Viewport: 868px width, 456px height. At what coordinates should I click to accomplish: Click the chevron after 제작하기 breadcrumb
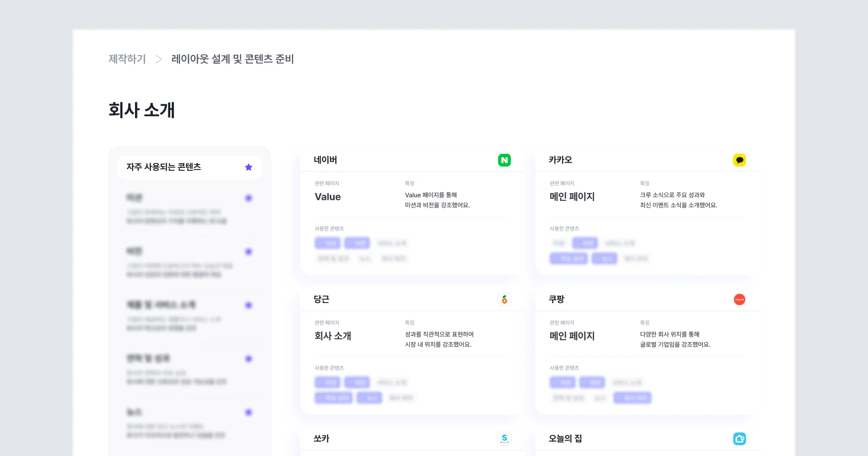158,59
